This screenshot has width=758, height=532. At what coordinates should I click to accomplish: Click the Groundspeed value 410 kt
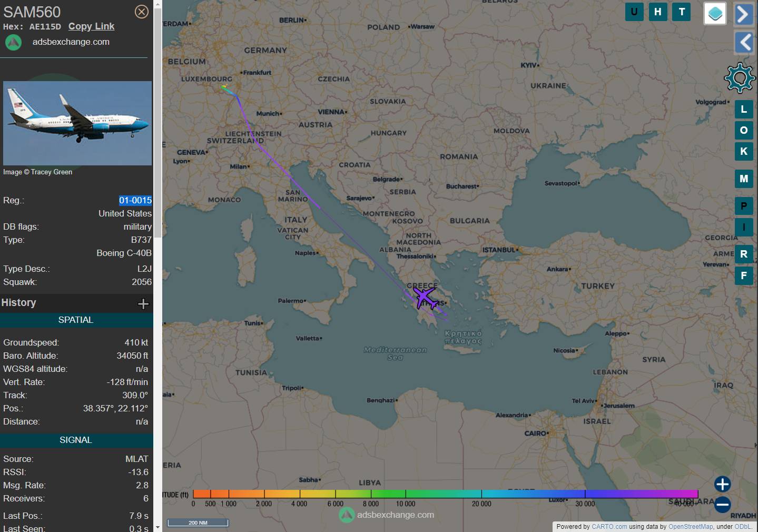(x=136, y=342)
